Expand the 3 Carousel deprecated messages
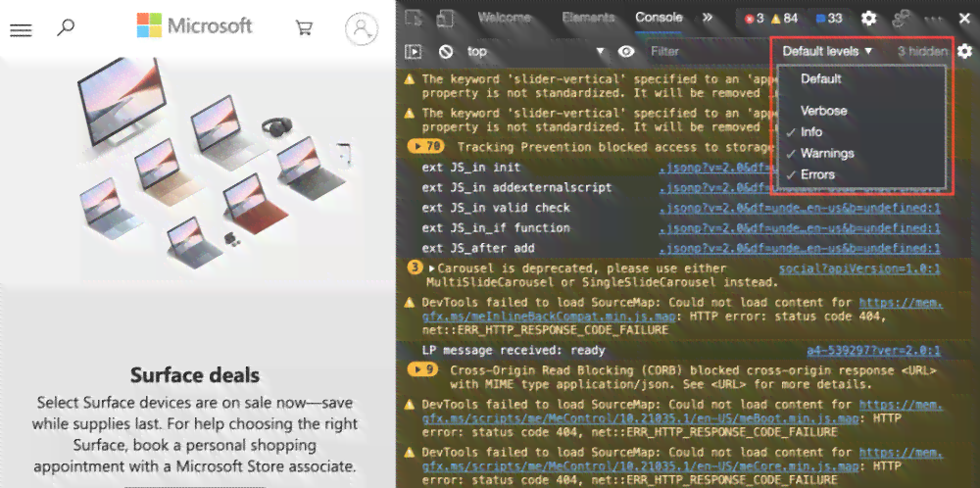This screenshot has height=488, width=980. click(x=416, y=268)
